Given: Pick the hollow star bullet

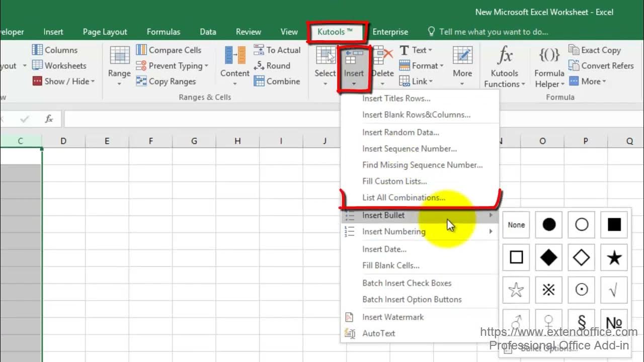Looking at the screenshot, I should coord(516,290).
